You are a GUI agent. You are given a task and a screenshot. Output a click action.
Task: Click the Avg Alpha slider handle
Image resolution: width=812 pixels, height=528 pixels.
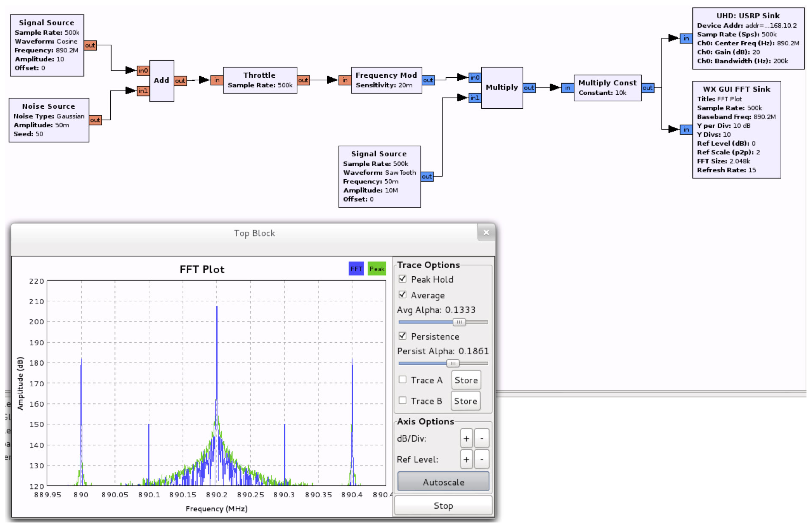[459, 322]
